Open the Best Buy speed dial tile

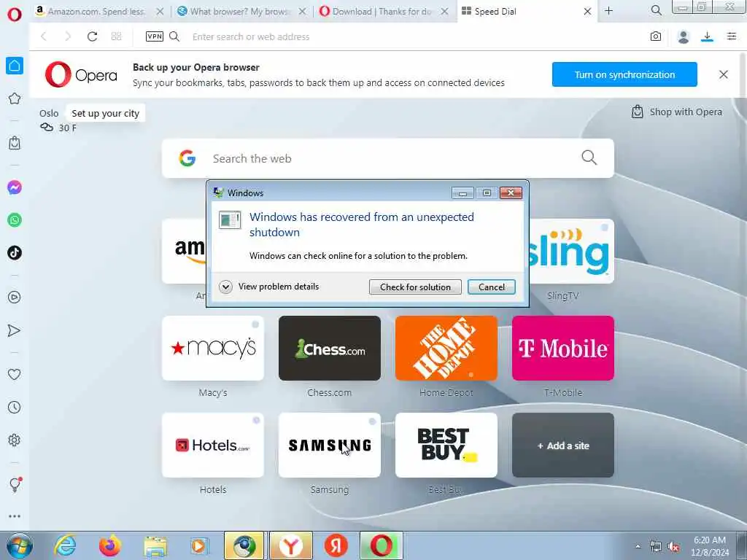click(446, 446)
